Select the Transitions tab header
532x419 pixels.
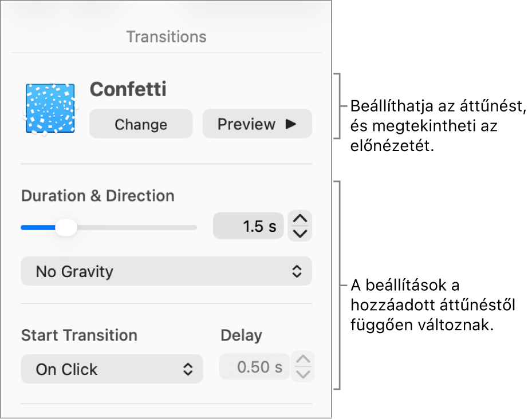tap(166, 37)
